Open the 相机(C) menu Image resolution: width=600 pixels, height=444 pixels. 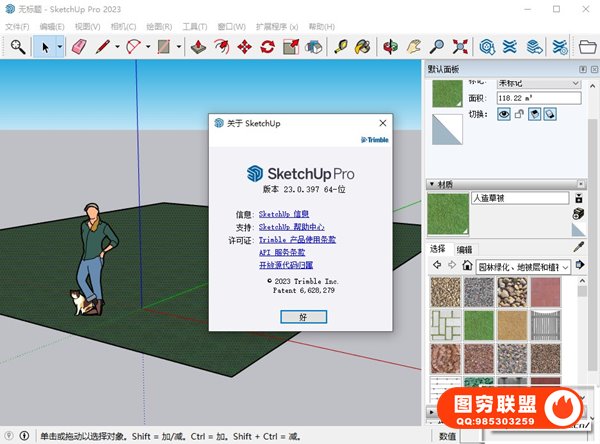124,26
